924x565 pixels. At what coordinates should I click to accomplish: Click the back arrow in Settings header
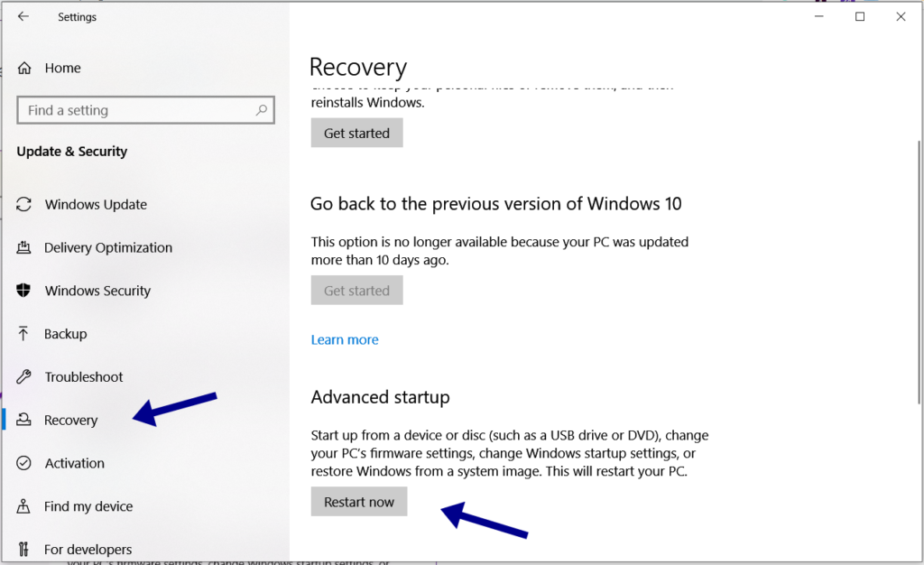(23, 16)
